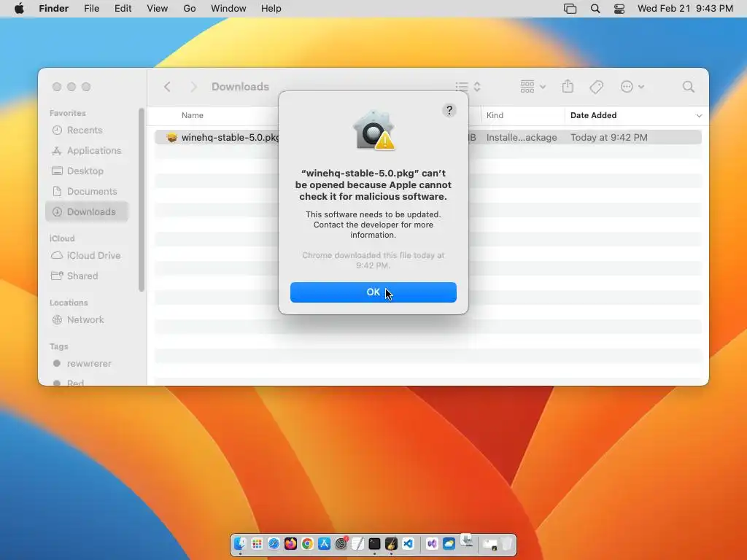Open the Trash from the Dock
The height and width of the screenshot is (560, 747).
tap(506, 543)
